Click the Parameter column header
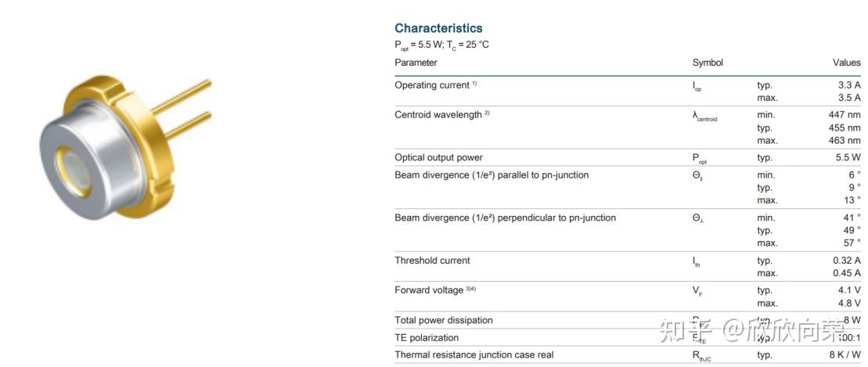Image resolution: width=868 pixels, height=367 pixels. coord(416,63)
